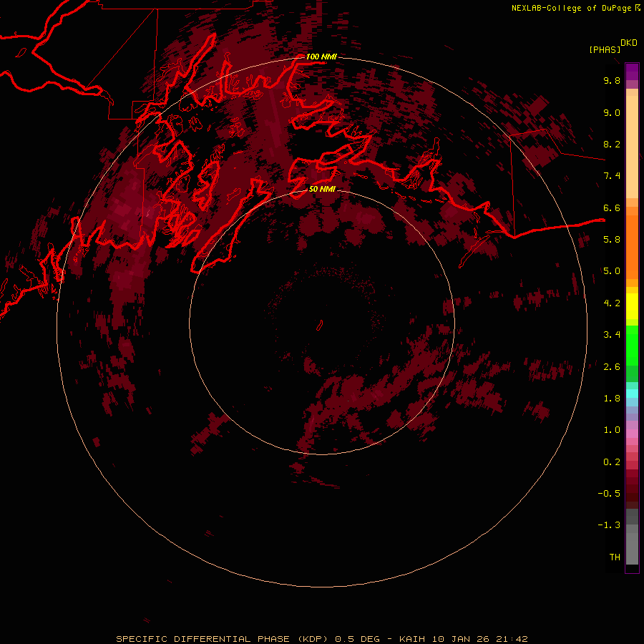This screenshot has width=644, height=644.
Task: Click the 9.0 value on the color scale
Action: coord(612,112)
